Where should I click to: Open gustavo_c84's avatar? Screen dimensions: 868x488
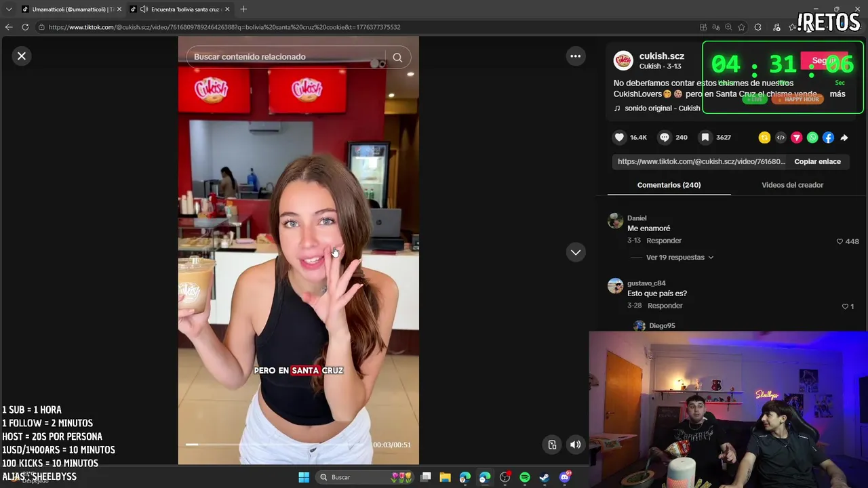pos(615,286)
